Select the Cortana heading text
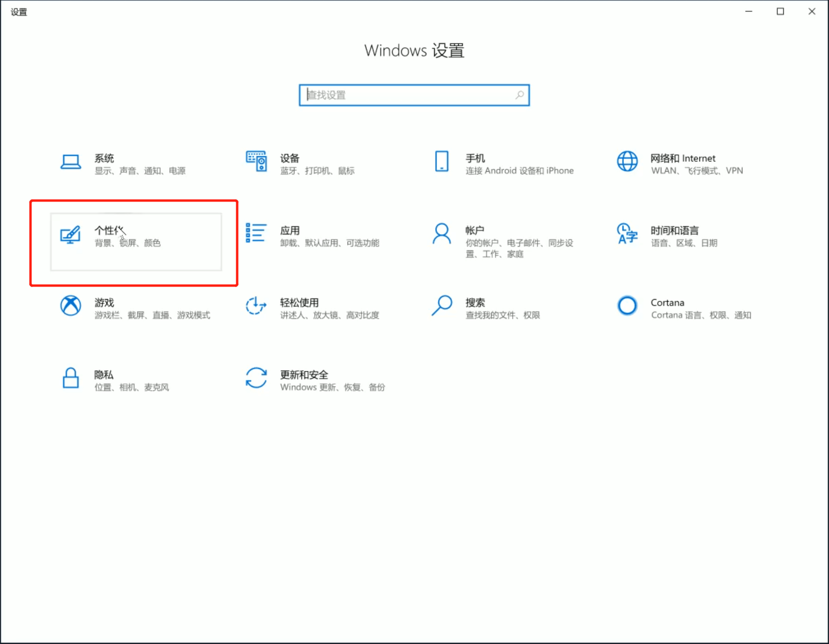The height and width of the screenshot is (644, 829). point(667,303)
